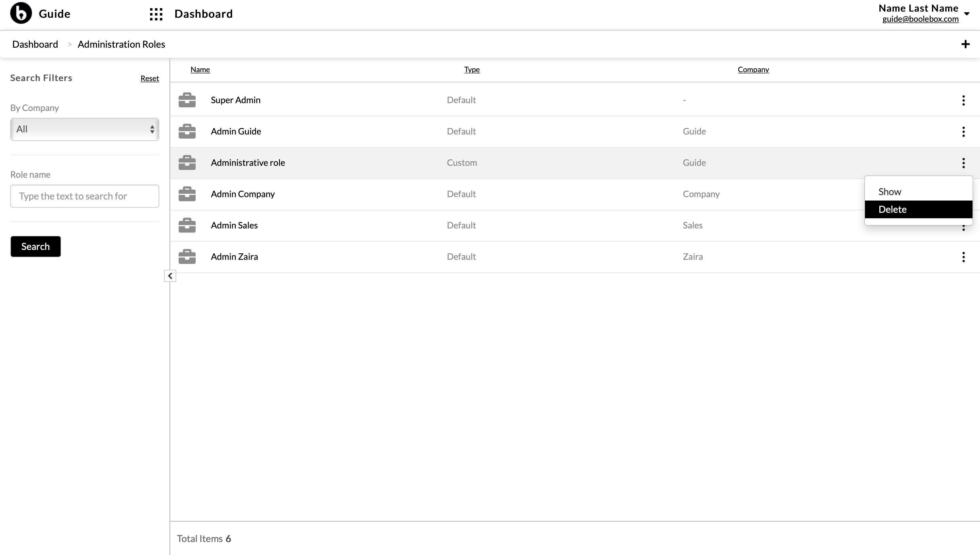Open three-dot menu for Super Admin

pos(964,100)
